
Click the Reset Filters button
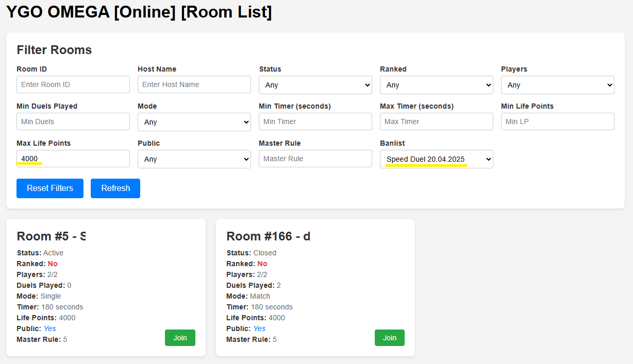(x=50, y=188)
